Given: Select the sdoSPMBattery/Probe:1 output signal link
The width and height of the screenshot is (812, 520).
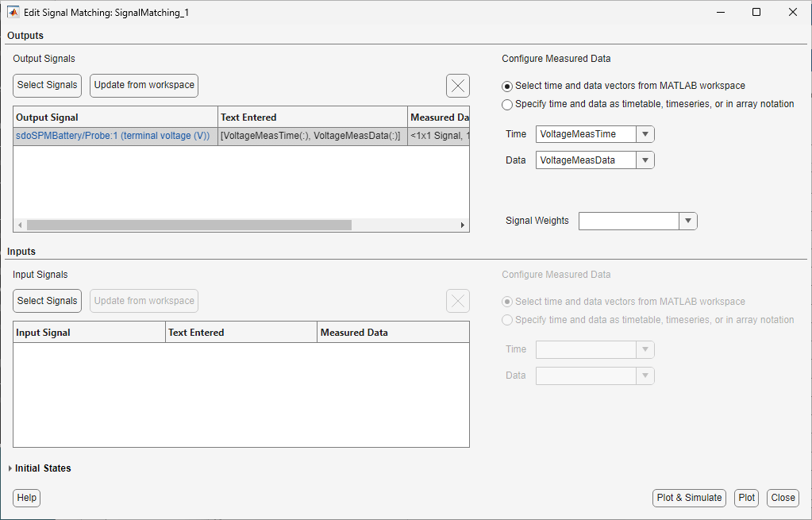Looking at the screenshot, I should (113, 136).
